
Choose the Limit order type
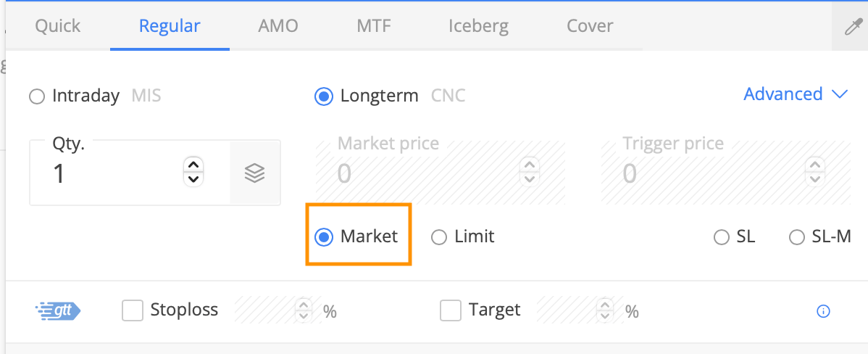coord(438,238)
